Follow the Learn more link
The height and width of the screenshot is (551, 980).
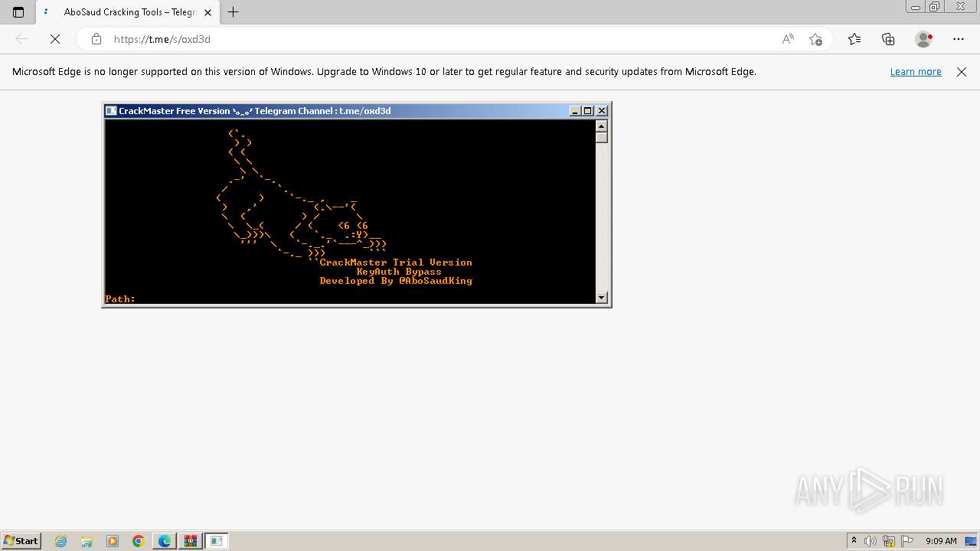[916, 72]
